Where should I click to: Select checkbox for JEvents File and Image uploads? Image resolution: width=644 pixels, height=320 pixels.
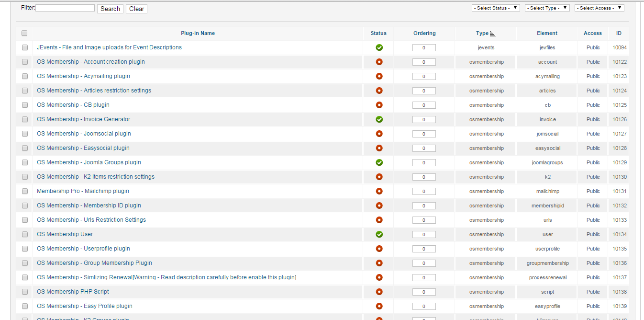click(25, 47)
